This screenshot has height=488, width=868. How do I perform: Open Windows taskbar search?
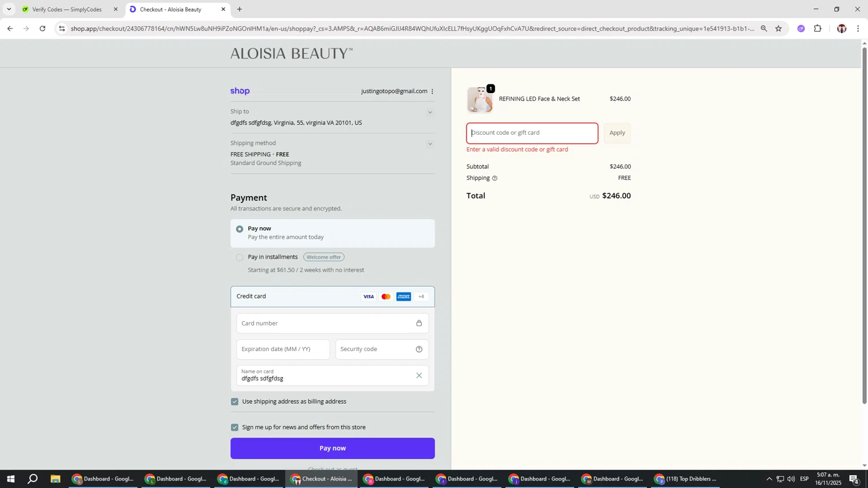pos(33,479)
